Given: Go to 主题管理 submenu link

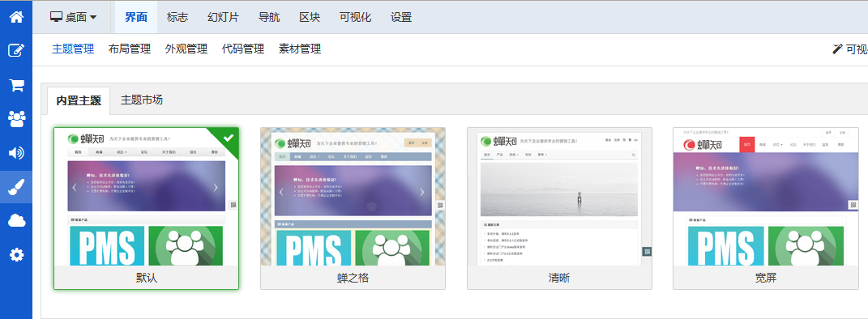Looking at the screenshot, I should point(73,49).
